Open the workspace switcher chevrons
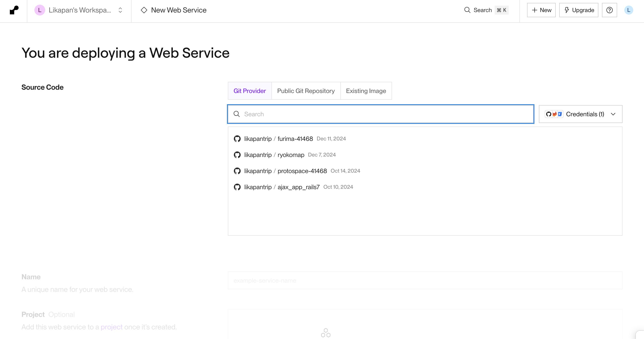Image resolution: width=644 pixels, height=339 pixels. [x=120, y=10]
